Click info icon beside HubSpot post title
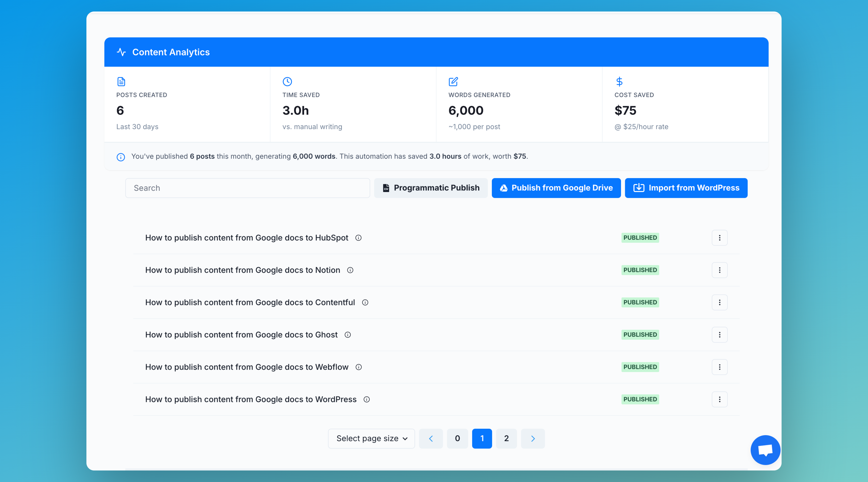 tap(359, 238)
